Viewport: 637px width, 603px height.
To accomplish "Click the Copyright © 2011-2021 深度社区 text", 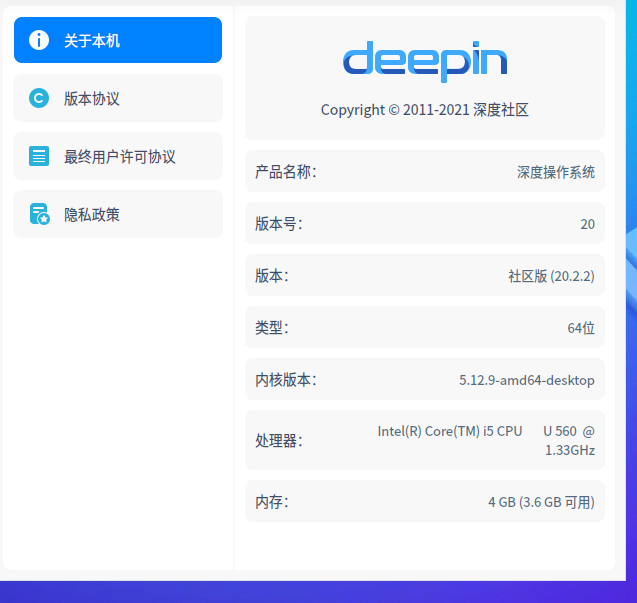I will point(425,110).
